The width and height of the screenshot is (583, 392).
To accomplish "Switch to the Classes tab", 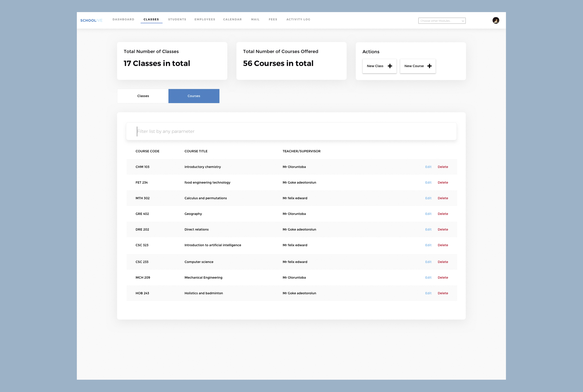I will pos(143,96).
